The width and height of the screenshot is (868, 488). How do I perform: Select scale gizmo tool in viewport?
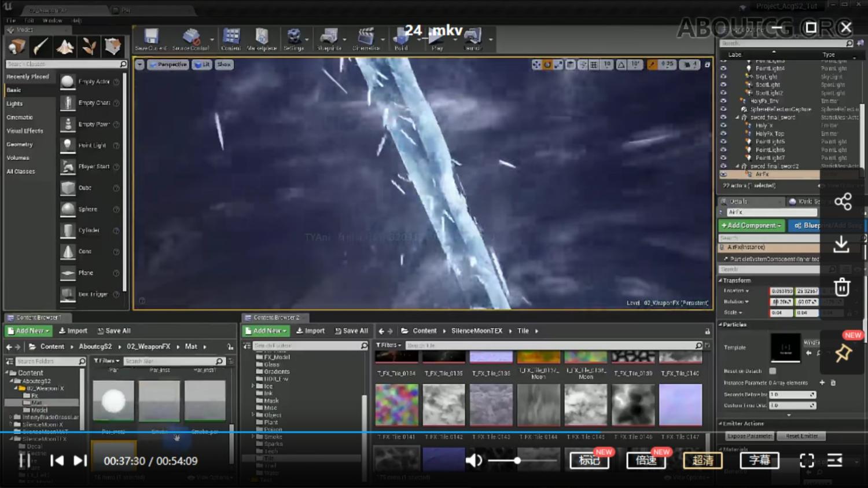[x=558, y=65]
